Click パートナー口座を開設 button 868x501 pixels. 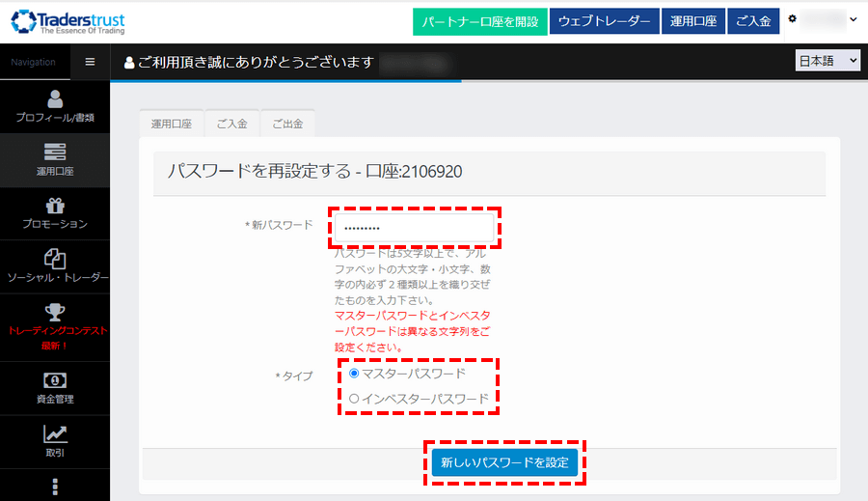pos(480,21)
